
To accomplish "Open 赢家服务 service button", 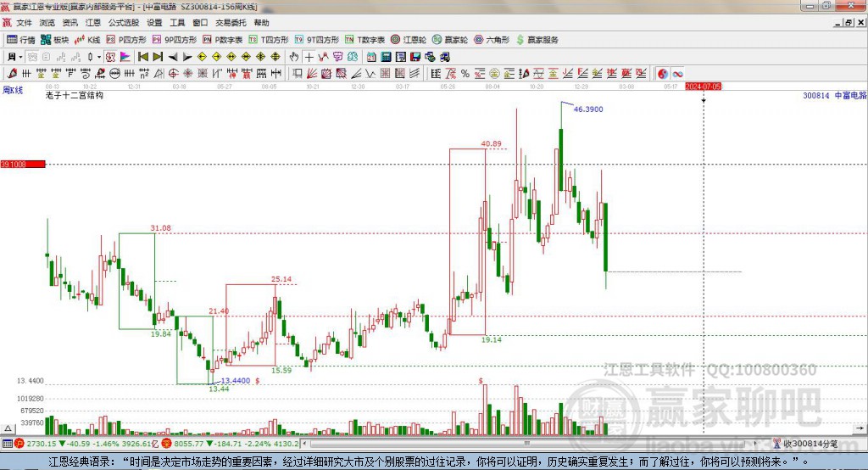I will pyautogui.click(x=537, y=40).
